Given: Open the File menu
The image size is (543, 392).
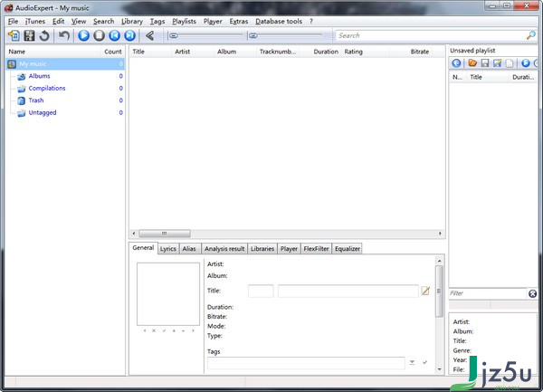Looking at the screenshot, I should click(x=14, y=22).
